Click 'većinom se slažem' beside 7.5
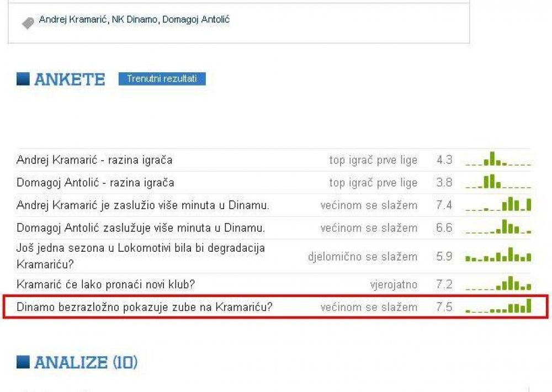Screen dimensions: 552x392 369,307
